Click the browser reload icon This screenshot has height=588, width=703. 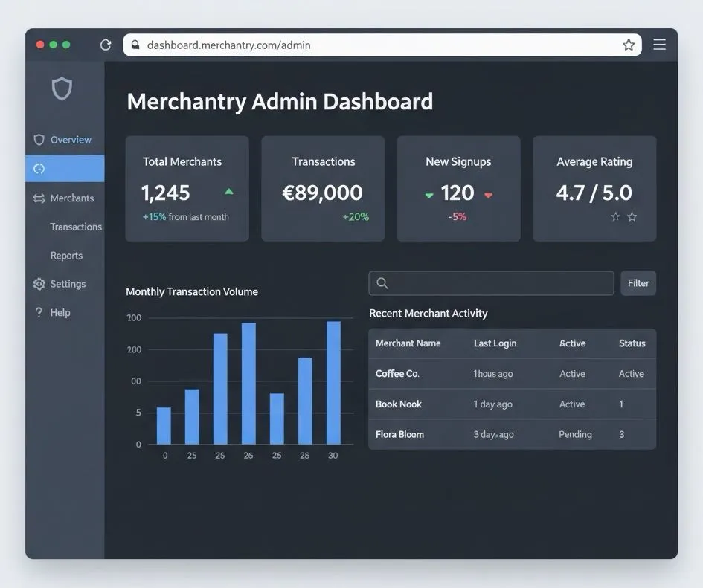pyautogui.click(x=106, y=45)
